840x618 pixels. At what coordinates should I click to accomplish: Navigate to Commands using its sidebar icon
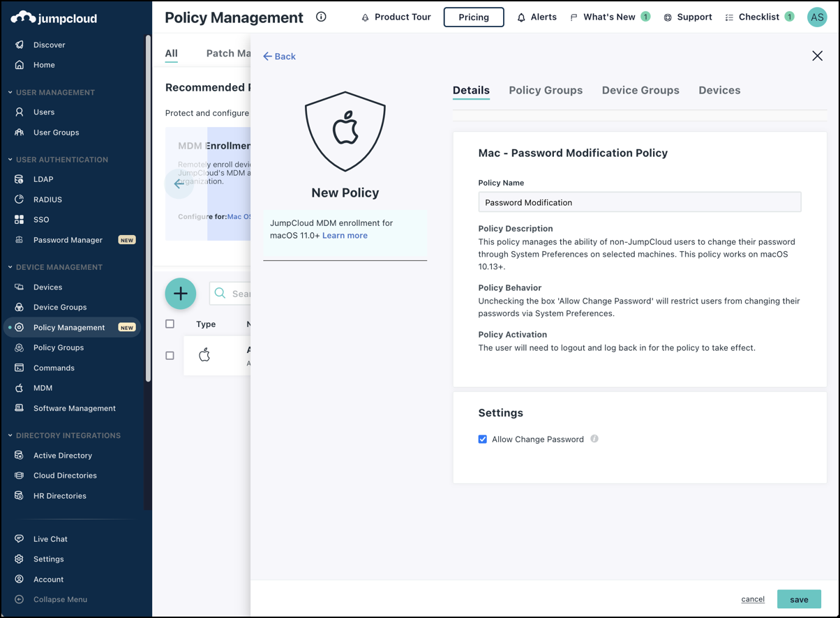coord(54,368)
